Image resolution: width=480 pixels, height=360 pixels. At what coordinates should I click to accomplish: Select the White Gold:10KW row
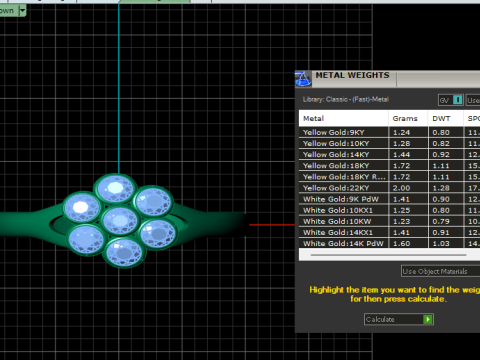click(x=389, y=221)
